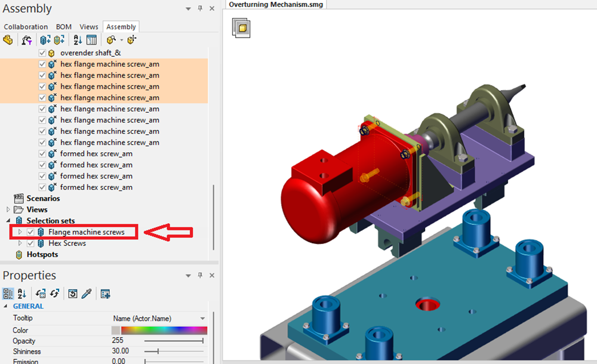Select the actor search icon in Assembly toolbar
The height and width of the screenshot is (364, 597).
click(x=111, y=39)
